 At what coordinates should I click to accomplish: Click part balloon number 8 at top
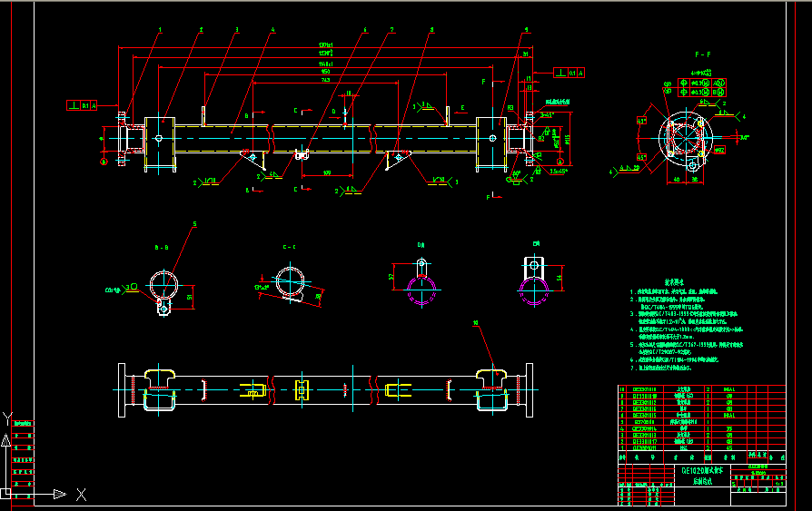click(x=432, y=30)
